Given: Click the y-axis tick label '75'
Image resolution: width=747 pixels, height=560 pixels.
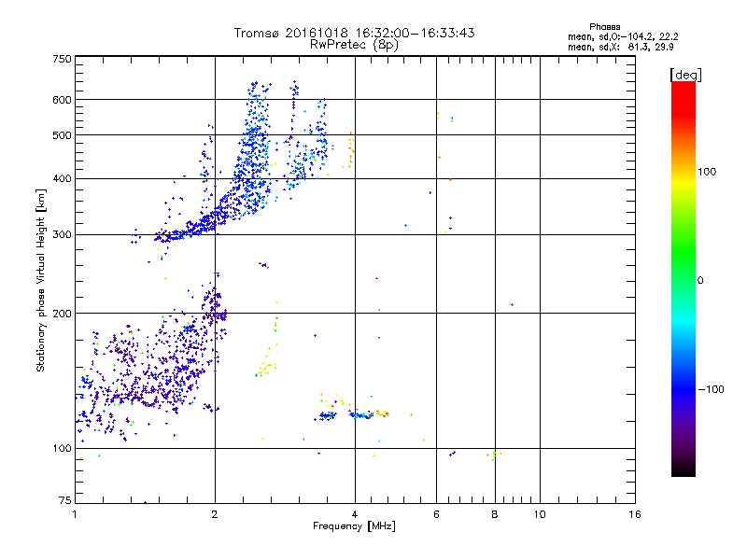Looking at the screenshot, I should (x=65, y=500).
